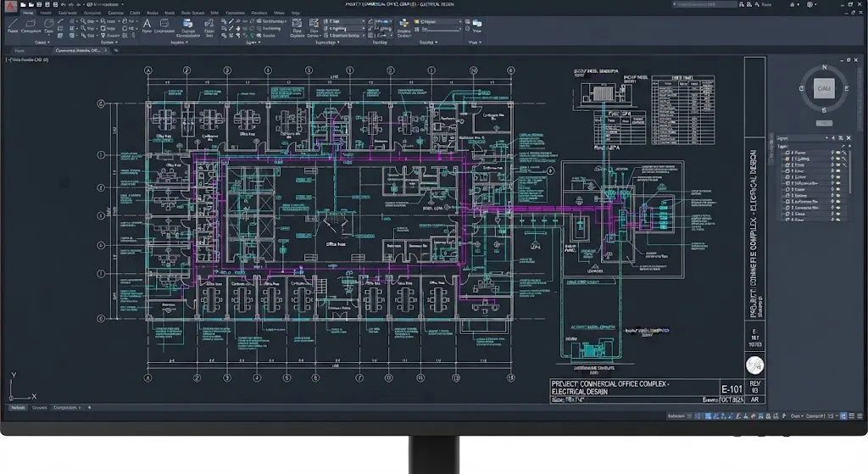
Task: Click the E compass direction on ViewCube
Action: point(847,88)
